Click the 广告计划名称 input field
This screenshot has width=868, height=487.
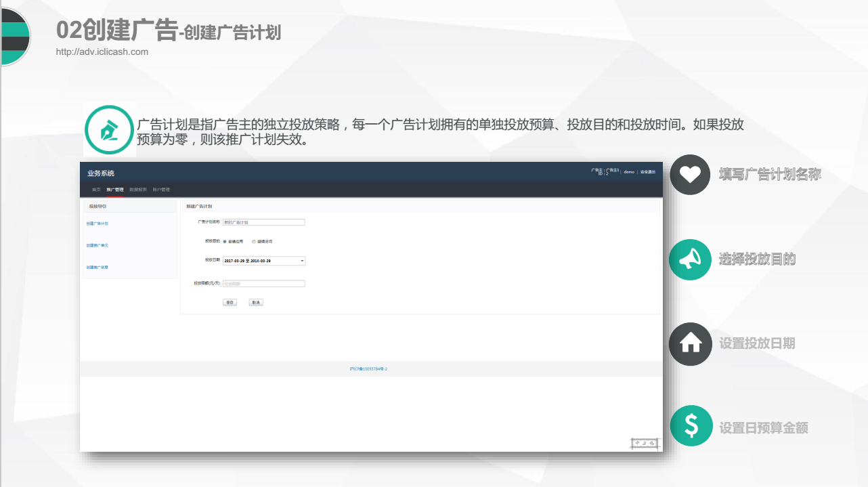click(264, 222)
